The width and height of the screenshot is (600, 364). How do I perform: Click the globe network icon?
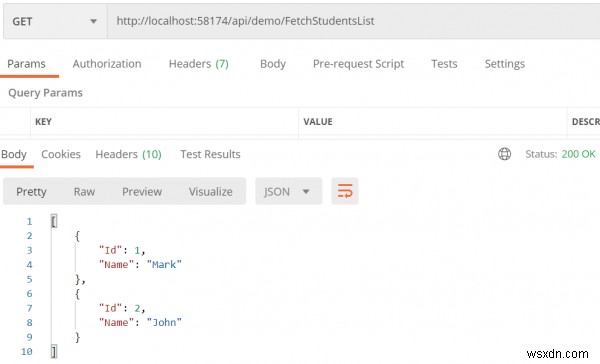click(504, 154)
